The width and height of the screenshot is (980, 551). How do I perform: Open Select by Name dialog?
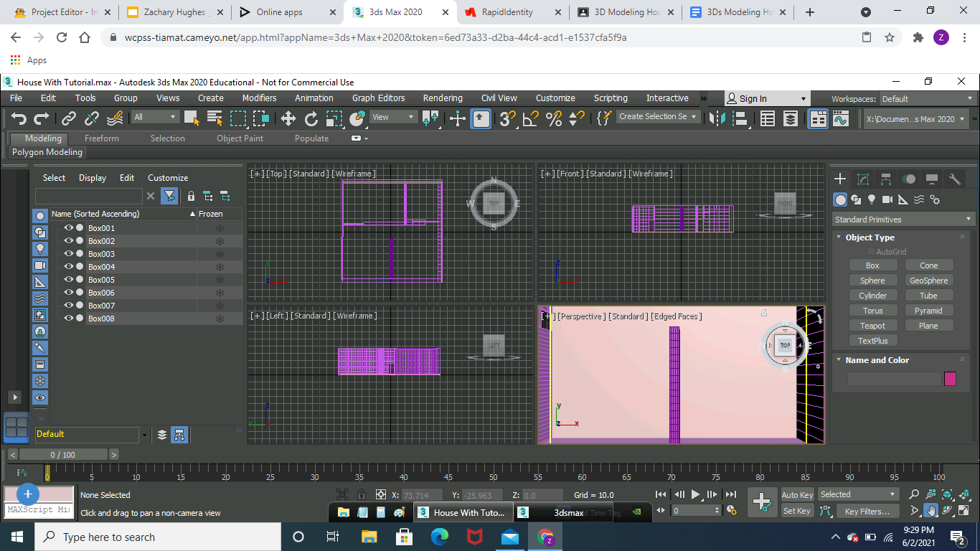[215, 119]
